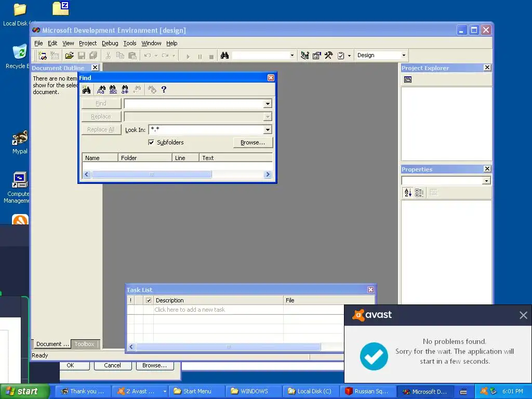The width and height of the screenshot is (532, 399).
Task: Click the Help question mark in Find dialog
Action: (x=164, y=89)
